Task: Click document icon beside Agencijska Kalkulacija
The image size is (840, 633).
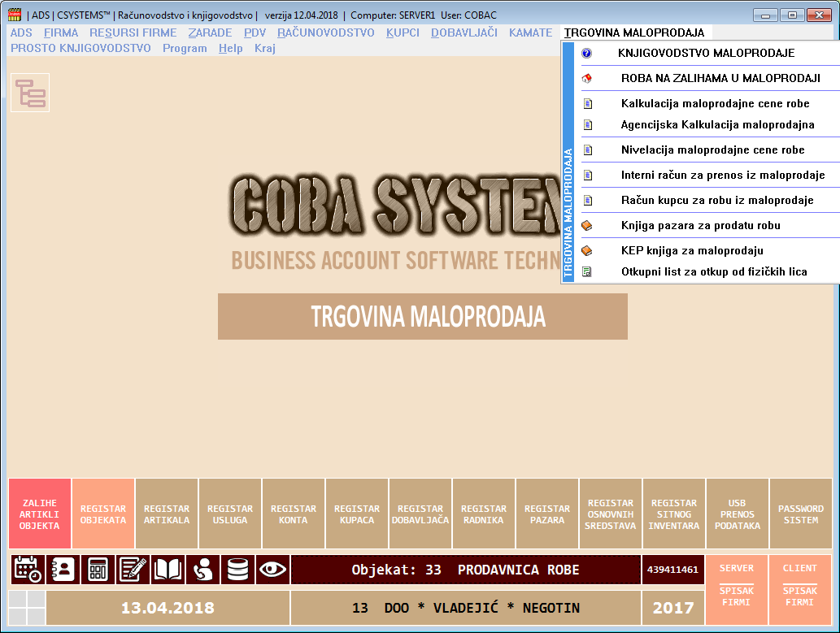Action: tap(588, 125)
